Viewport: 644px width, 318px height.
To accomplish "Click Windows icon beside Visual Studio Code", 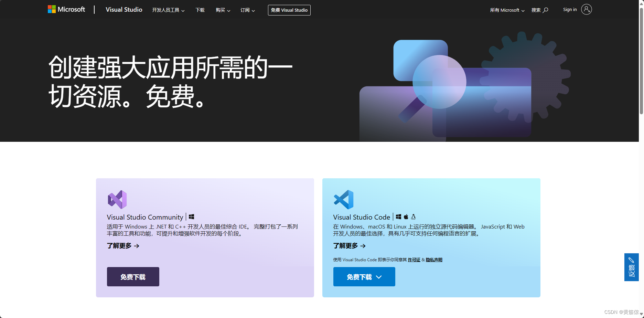I will [x=398, y=217].
